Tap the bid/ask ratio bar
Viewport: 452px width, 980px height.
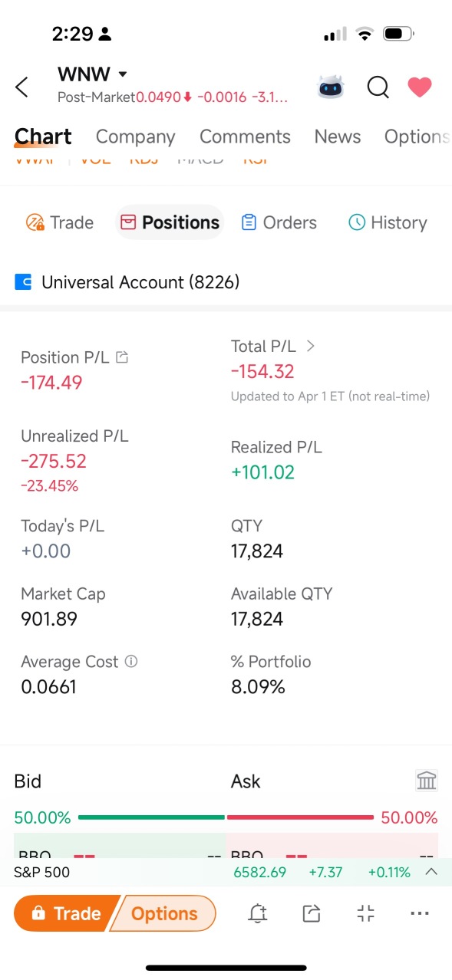[x=226, y=817]
